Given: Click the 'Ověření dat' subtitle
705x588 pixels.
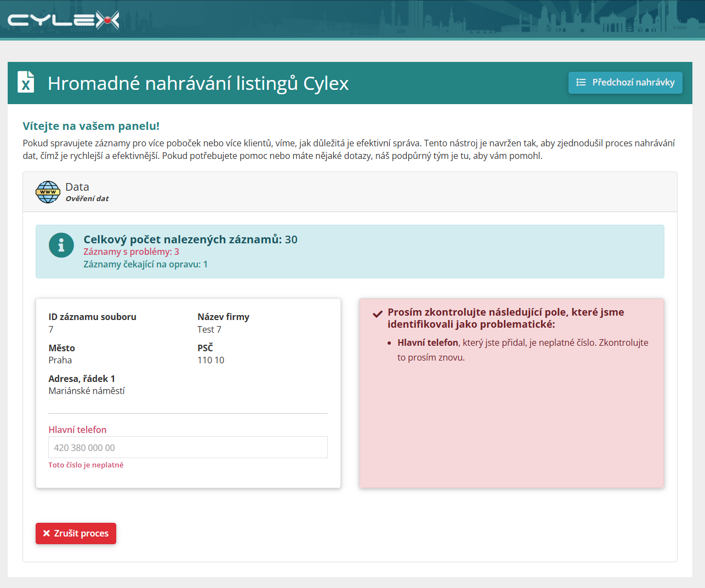Looking at the screenshot, I should coord(87,198).
